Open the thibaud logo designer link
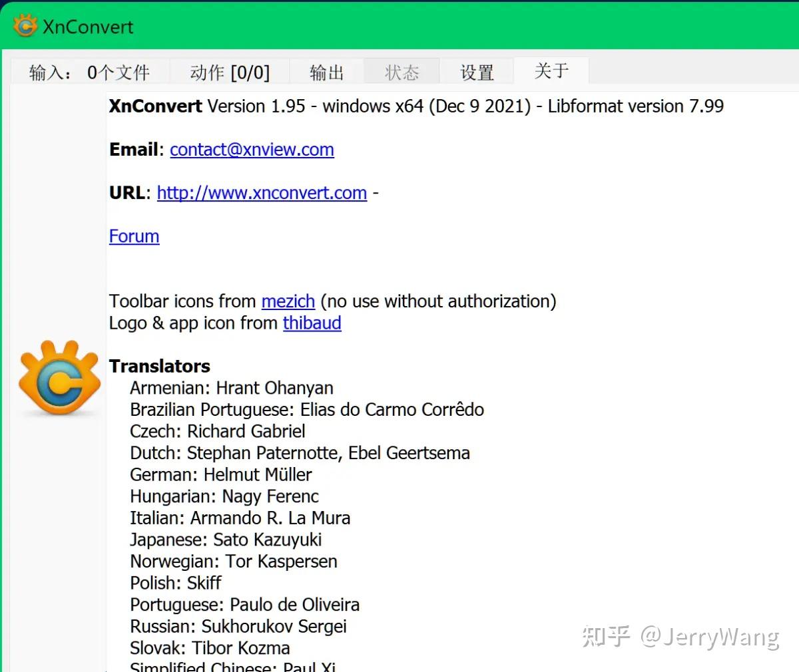 (312, 323)
